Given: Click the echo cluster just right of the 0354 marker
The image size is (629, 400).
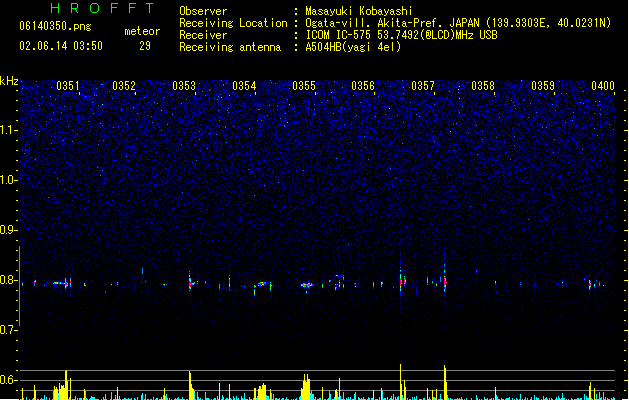Looking at the screenshot, I should point(262,284).
